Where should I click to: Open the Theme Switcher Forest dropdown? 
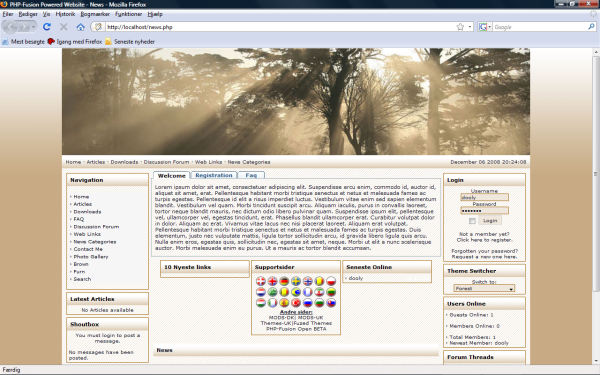click(x=484, y=289)
